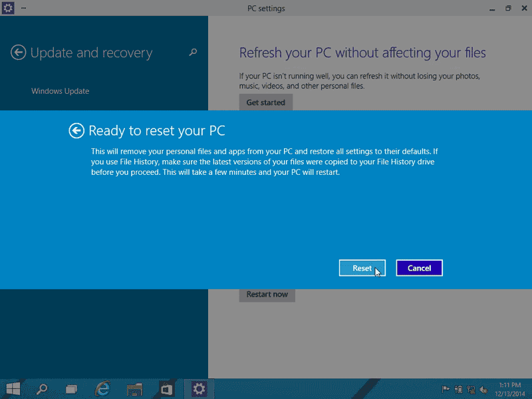Click the back arrow next to Update and recovery
The image size is (532, 399).
[x=18, y=53]
